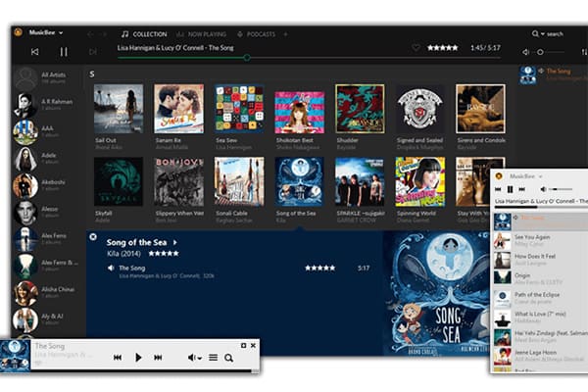
Task: Open the Podcasts tab
Action: coord(257,34)
